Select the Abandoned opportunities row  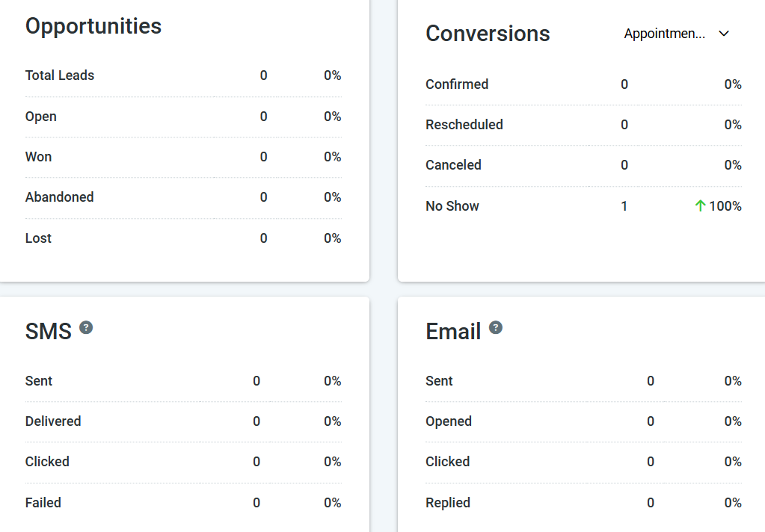tap(60, 197)
